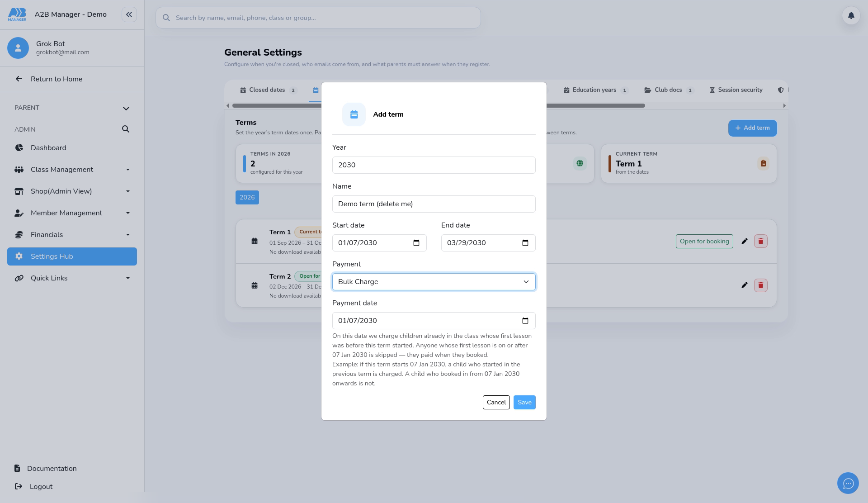
Task: Switch to Education years tab
Action: click(596, 90)
